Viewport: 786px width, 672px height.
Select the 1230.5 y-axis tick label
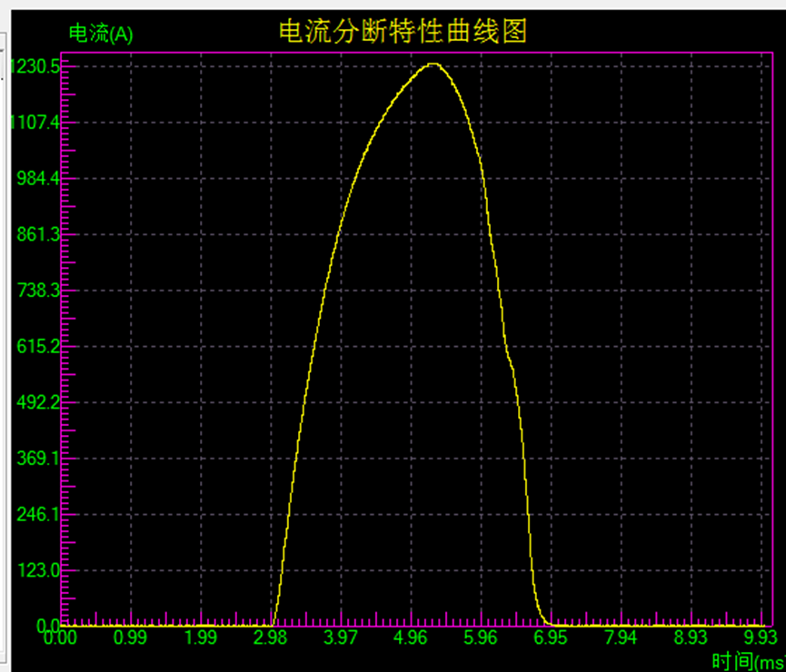[x=34, y=66]
